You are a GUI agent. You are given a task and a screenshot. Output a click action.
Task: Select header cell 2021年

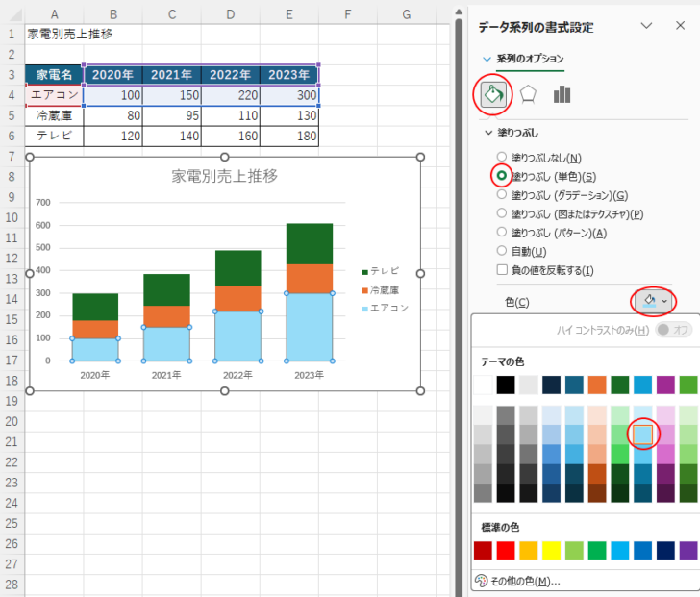coord(172,75)
